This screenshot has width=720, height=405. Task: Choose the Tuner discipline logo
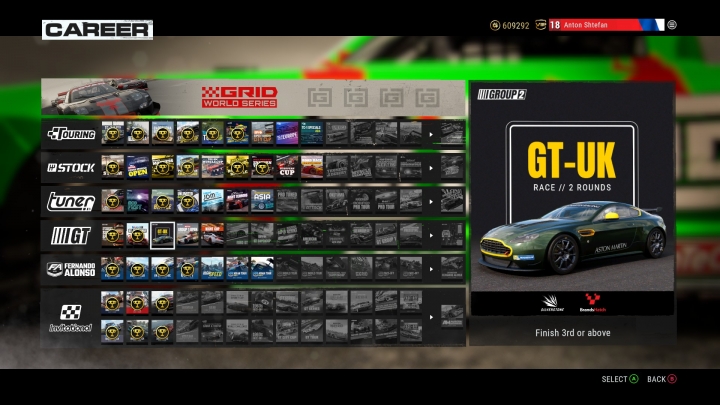[x=71, y=202]
